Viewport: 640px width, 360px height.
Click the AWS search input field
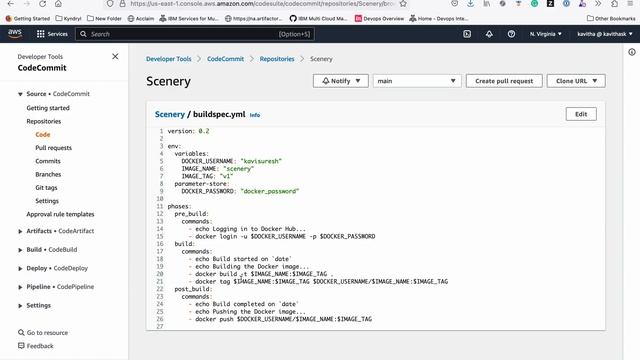(x=195, y=34)
